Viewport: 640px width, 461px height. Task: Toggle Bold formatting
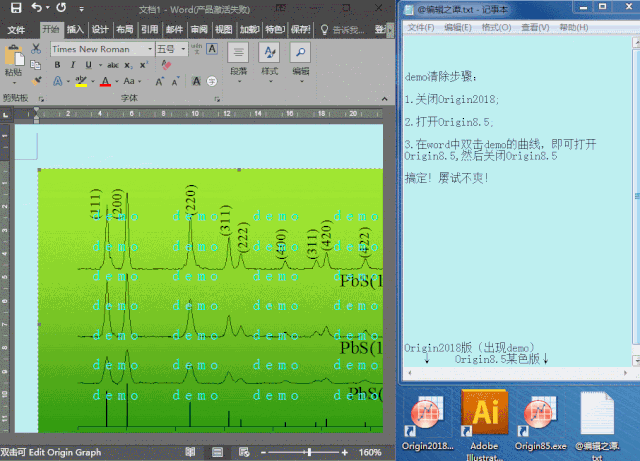click(x=58, y=65)
